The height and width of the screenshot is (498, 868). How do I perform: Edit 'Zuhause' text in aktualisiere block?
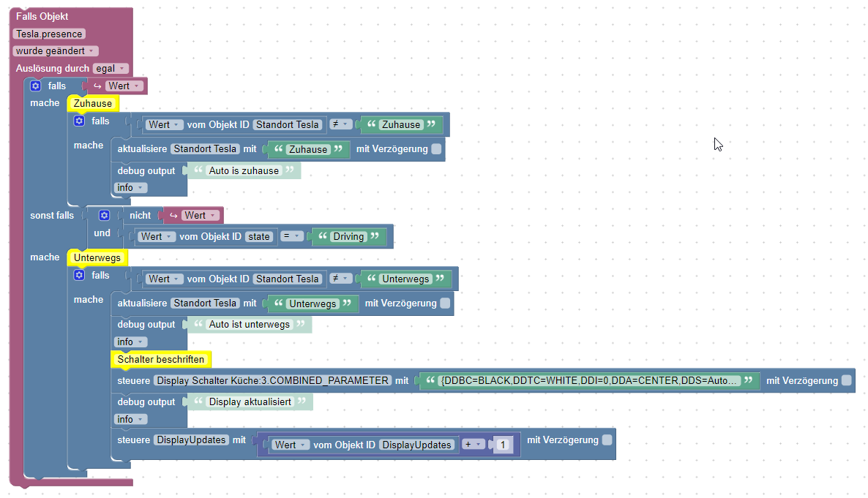click(308, 149)
